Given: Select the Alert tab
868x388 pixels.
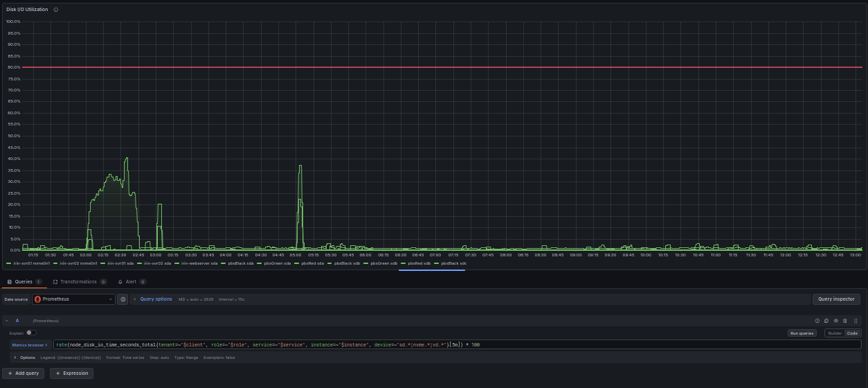Looking at the screenshot, I should coord(132,282).
